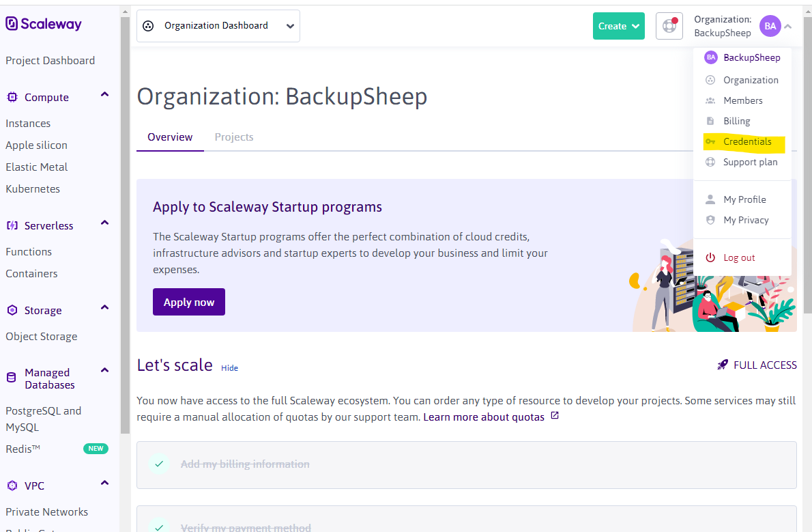The height and width of the screenshot is (532, 812).
Task: Click the Compute section chip icon
Action: pyautogui.click(x=12, y=97)
